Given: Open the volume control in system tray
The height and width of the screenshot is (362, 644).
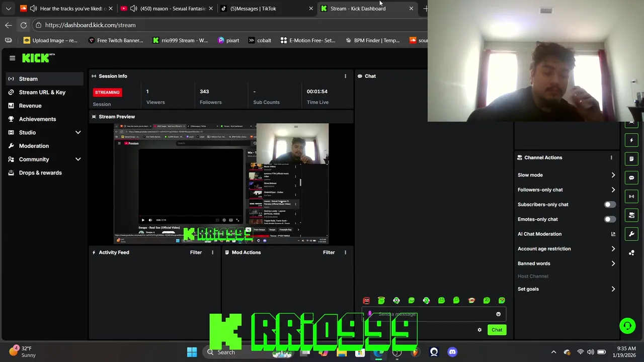Looking at the screenshot, I should coord(591,352).
